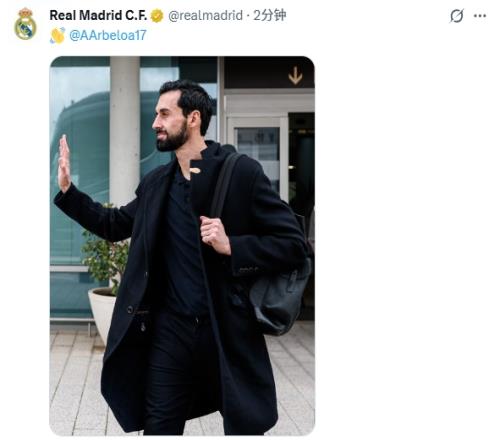Click the yellow down-arrow sign in photo
This screenshot has height=440, width=500.
coord(295,75)
